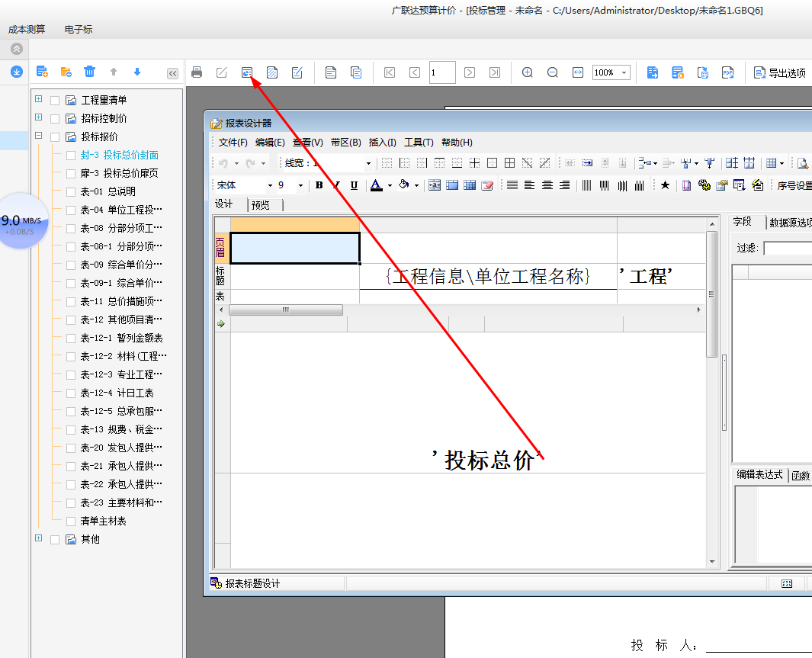Screen dimensions: 812x658
Task: Open the 电子标 ribbon tab
Action: click(79, 30)
